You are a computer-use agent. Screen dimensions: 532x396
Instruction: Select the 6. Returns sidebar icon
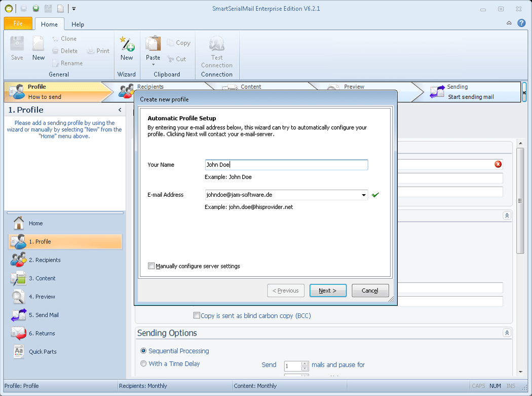pos(18,333)
